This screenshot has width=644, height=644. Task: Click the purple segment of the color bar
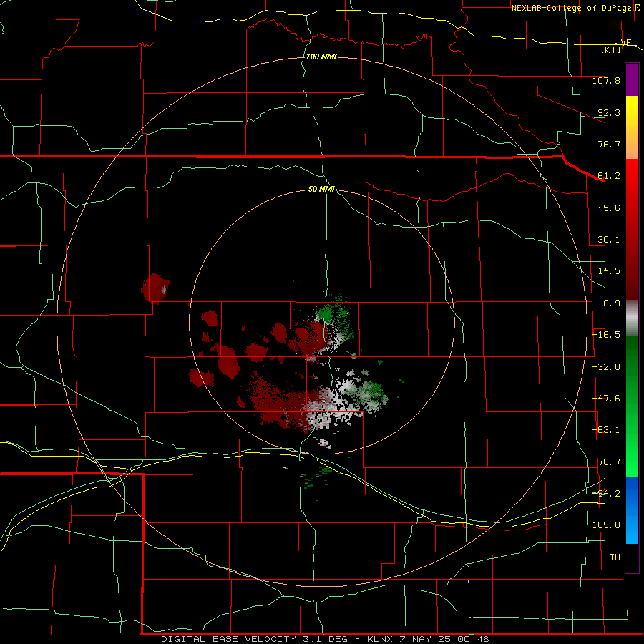pos(632,80)
